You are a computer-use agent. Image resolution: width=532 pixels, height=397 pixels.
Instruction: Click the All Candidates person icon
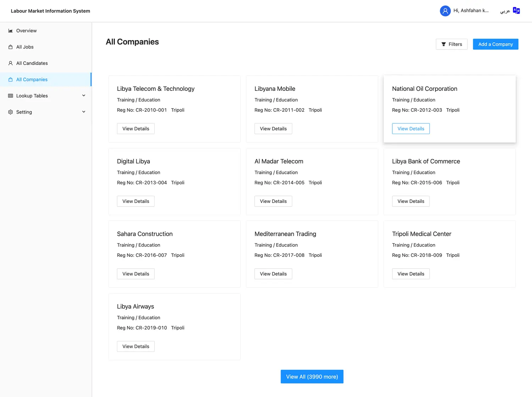coord(11,64)
